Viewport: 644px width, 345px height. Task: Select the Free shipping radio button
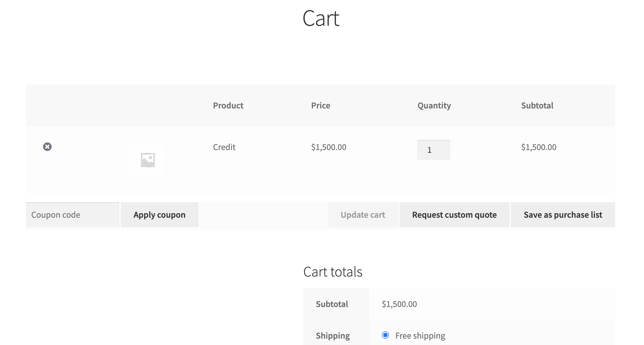(385, 335)
